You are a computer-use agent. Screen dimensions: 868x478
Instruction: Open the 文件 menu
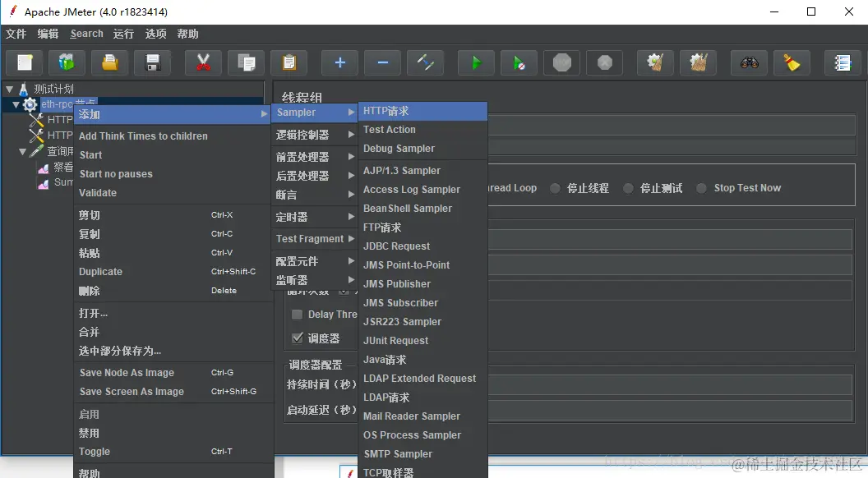(x=16, y=34)
